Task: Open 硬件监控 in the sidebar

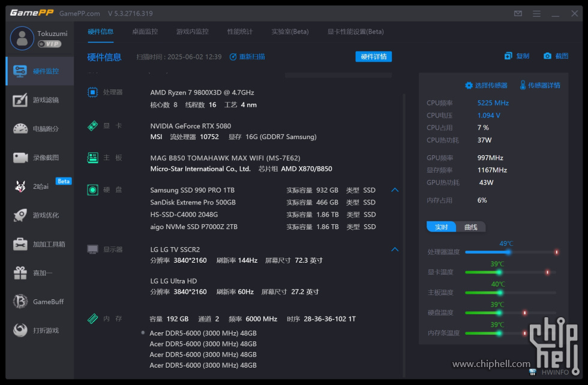Action: pos(40,71)
